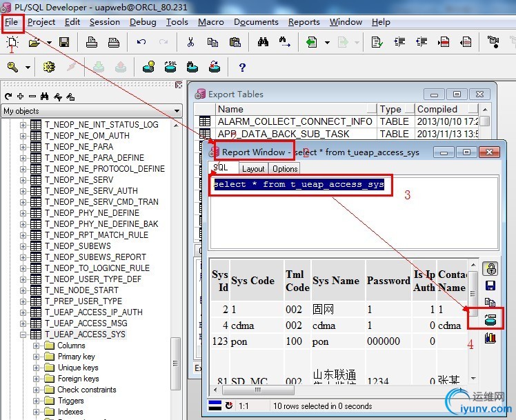Screen dimensions: 516x420
Task: Sort by Name column in Export Tables
Action: (x=296, y=109)
